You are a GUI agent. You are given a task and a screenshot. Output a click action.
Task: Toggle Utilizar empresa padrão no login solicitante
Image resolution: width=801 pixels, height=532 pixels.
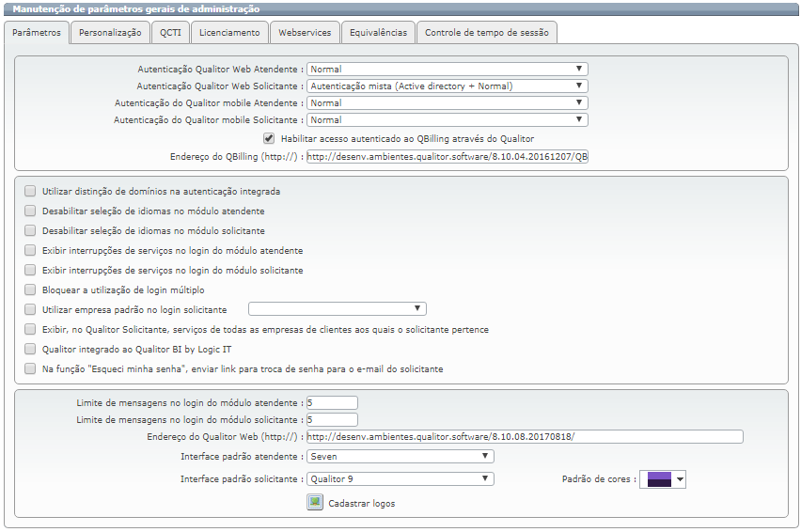(30, 309)
